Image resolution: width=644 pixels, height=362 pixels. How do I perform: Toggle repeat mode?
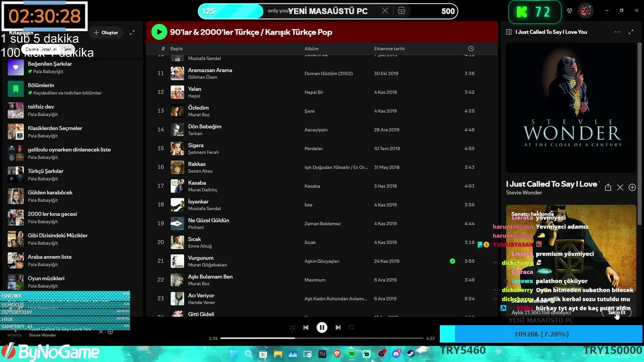point(352,328)
